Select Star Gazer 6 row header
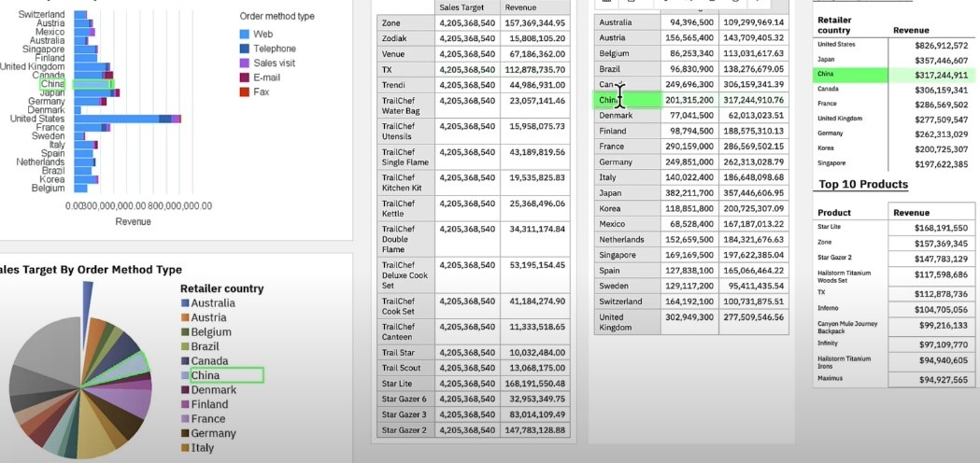The image size is (980, 463). [x=405, y=399]
